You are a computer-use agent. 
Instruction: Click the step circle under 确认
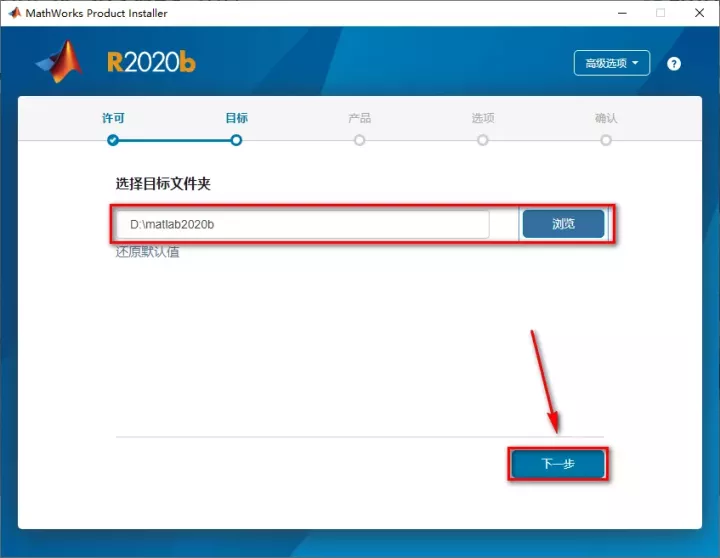(x=606, y=140)
